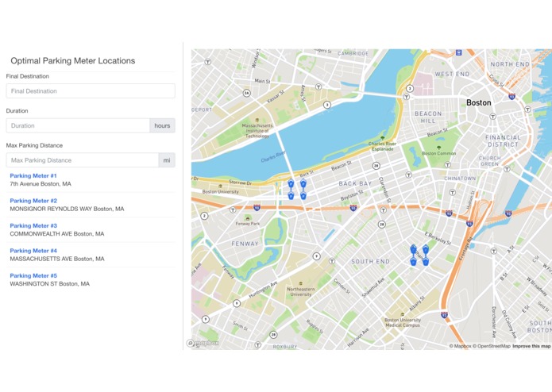
Task: Click upper-left parking marker in South End cluster
Action: pos(413,249)
